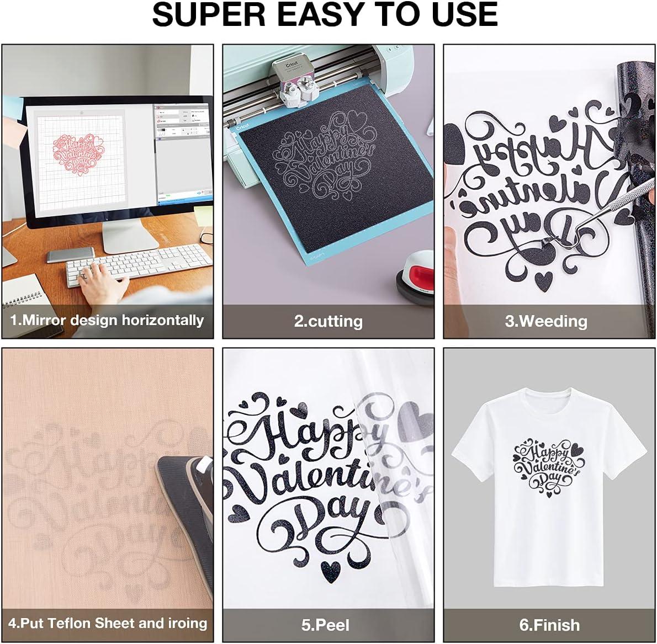Click the "SUPER EASY TO USE" heading

coord(325,14)
